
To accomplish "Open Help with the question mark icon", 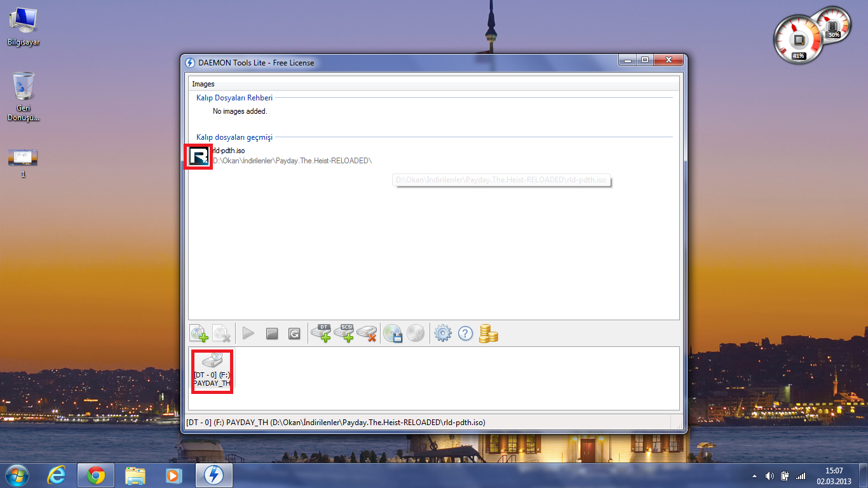I will (466, 334).
